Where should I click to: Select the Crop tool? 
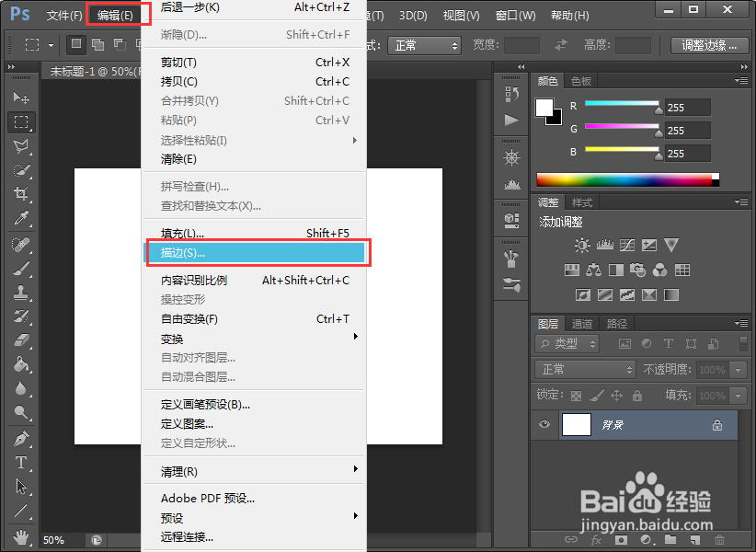(20, 192)
